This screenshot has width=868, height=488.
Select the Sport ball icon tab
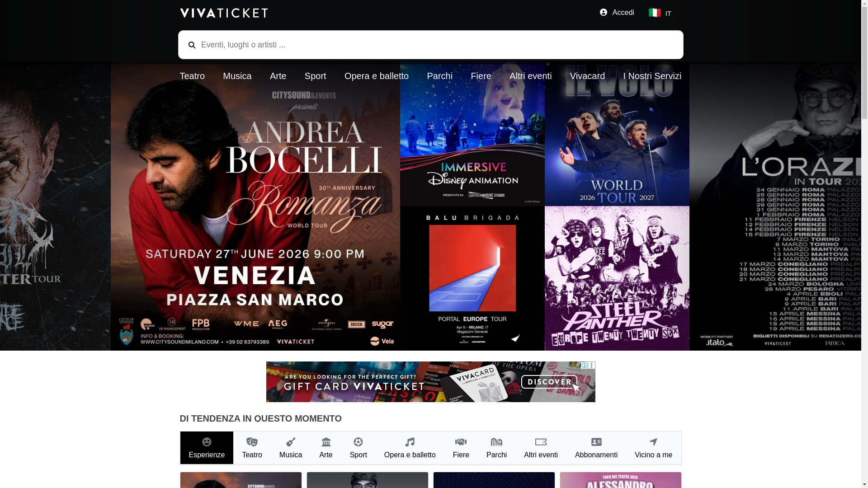point(359,448)
